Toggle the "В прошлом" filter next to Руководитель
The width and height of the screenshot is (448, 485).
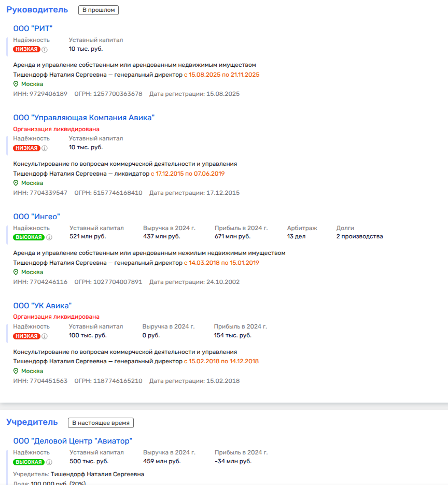point(99,10)
